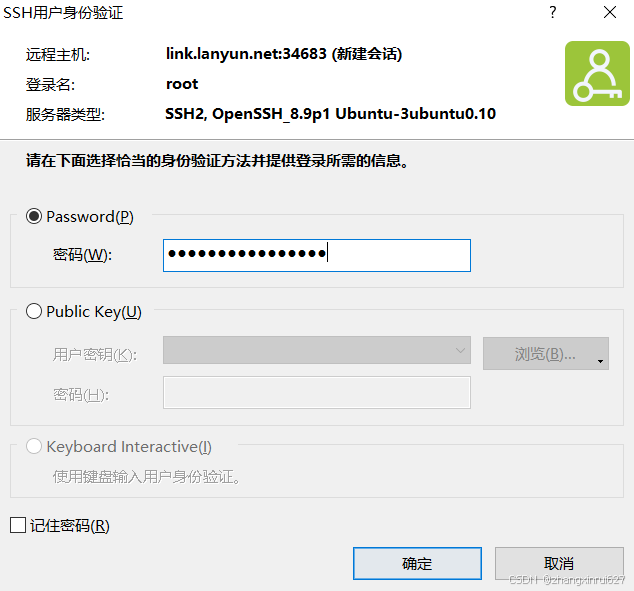Select the Public Key radio button
Screen dimensions: 634x591
pos(34,312)
